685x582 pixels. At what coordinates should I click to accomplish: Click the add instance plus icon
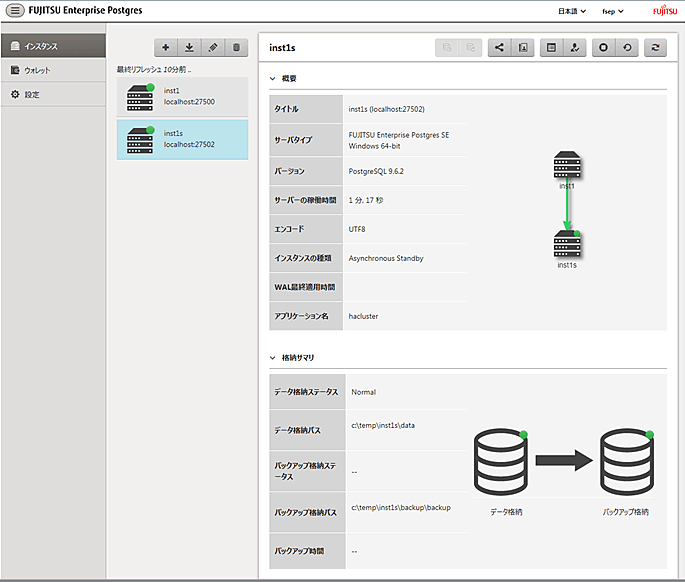tap(166, 47)
